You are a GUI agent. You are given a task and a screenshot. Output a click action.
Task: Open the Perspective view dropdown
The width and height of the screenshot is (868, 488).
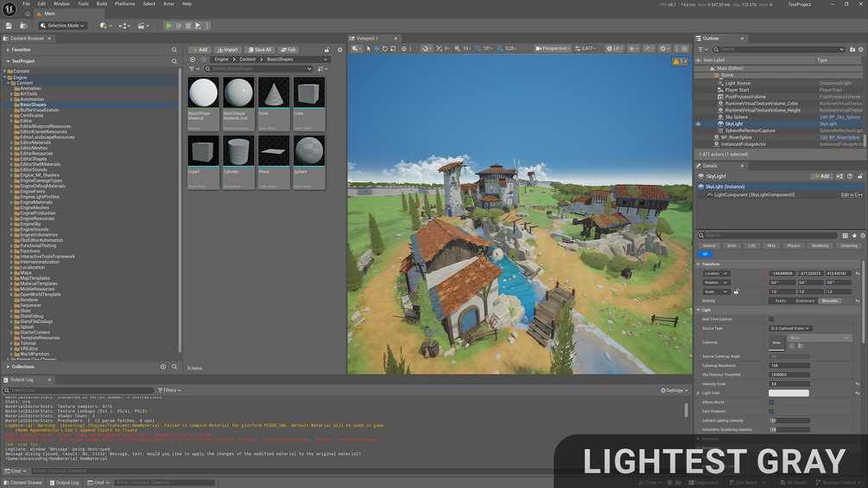coord(553,48)
